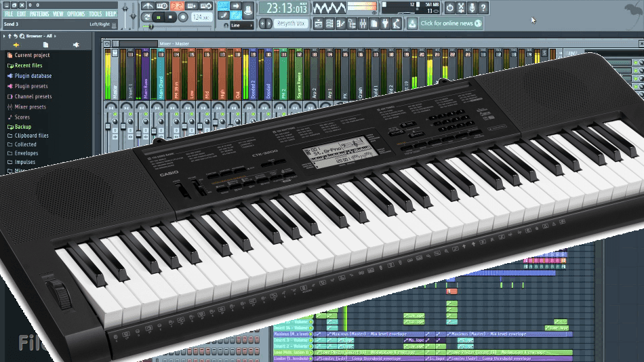Viewport: 644px width, 362px height.
Task: Open the OPTIONS menu
Action: pos(76,14)
